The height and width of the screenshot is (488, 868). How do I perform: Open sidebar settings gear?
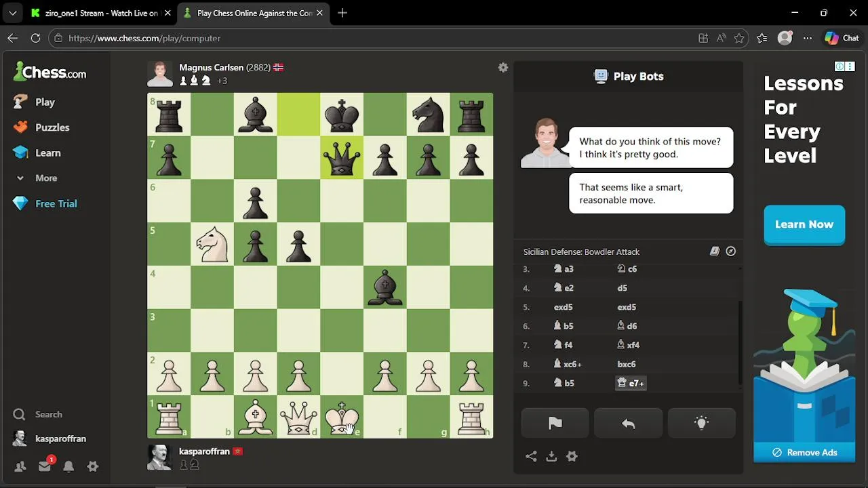click(x=93, y=466)
